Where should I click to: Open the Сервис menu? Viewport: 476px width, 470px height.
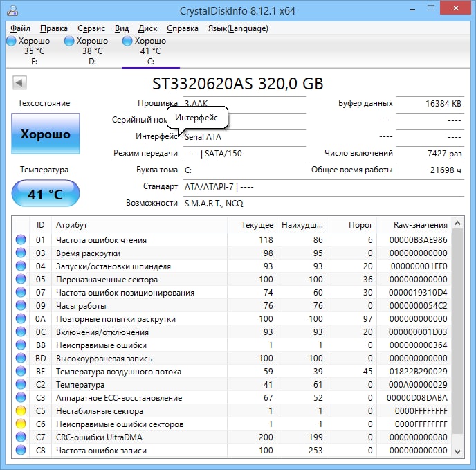click(x=91, y=28)
